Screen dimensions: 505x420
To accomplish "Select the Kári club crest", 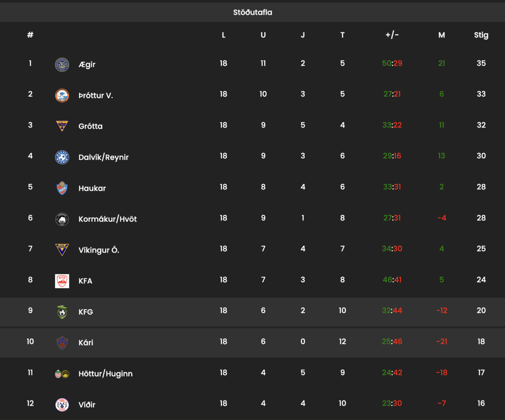I will 62,343.
